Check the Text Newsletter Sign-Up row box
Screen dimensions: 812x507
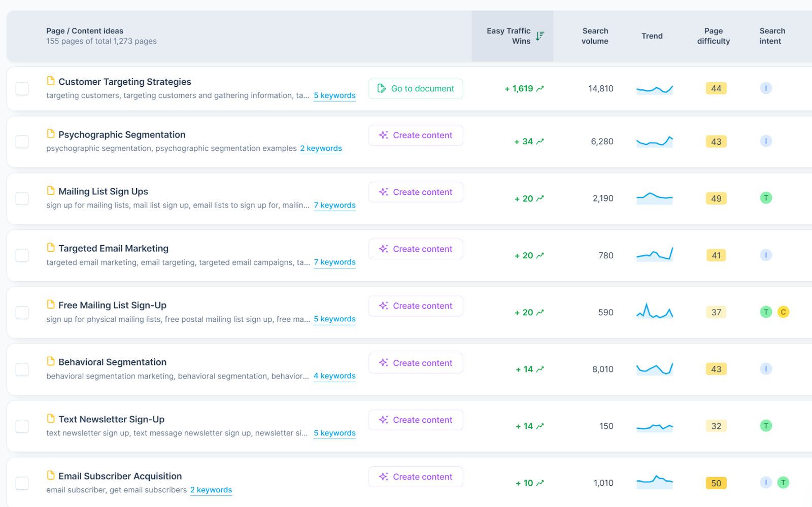tap(22, 426)
